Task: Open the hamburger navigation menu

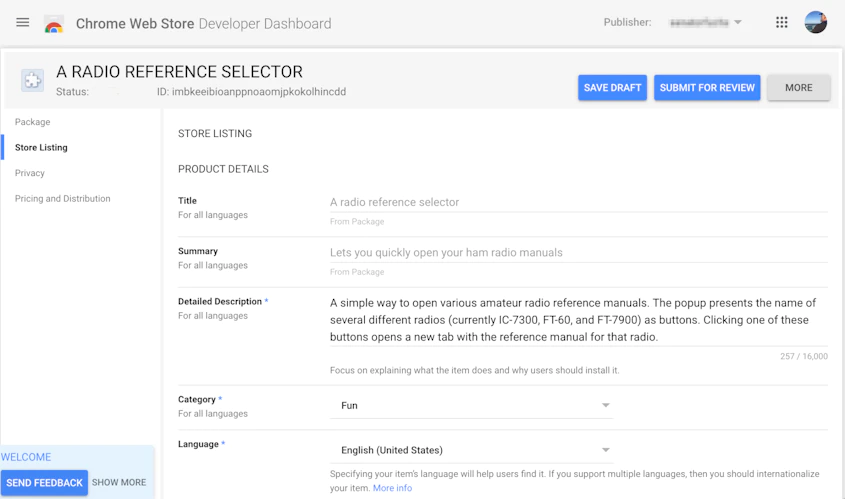Action: (23, 22)
